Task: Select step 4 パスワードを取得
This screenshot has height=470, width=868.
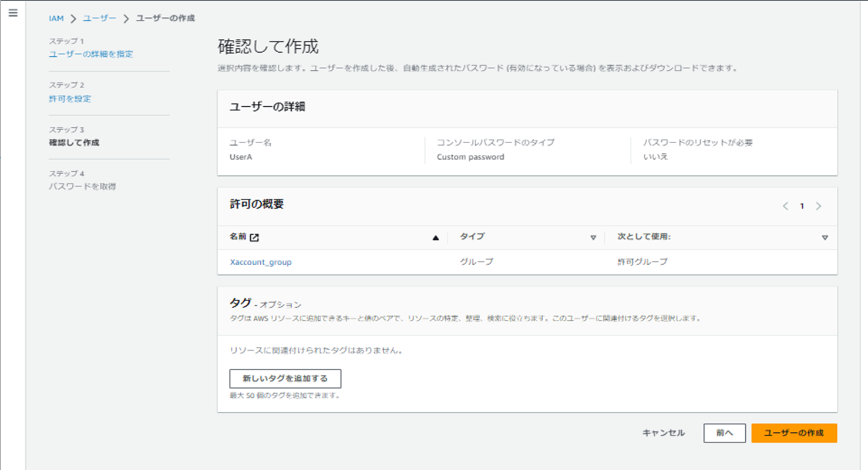Action: 82,187
